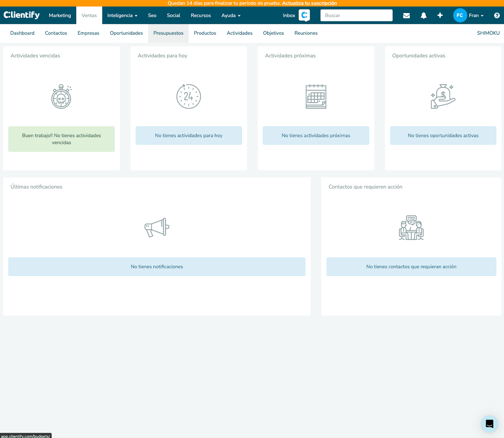
Task: Click the upcoming activities calendar icon
Action: click(x=316, y=96)
